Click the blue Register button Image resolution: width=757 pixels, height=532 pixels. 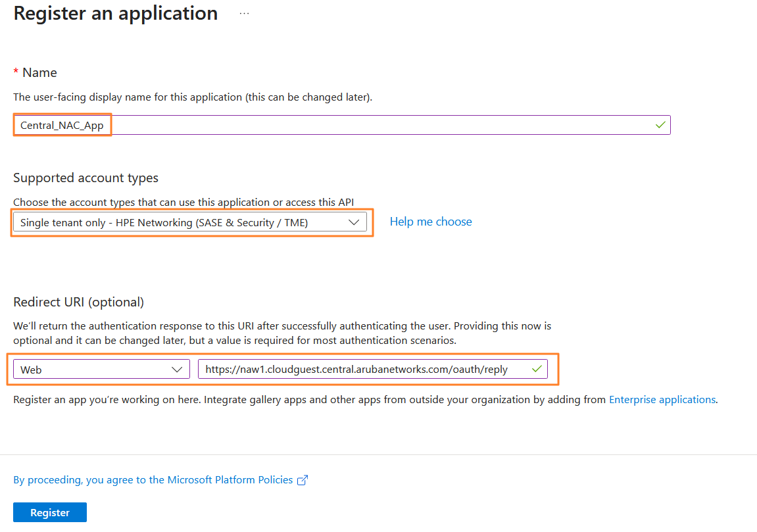50,512
